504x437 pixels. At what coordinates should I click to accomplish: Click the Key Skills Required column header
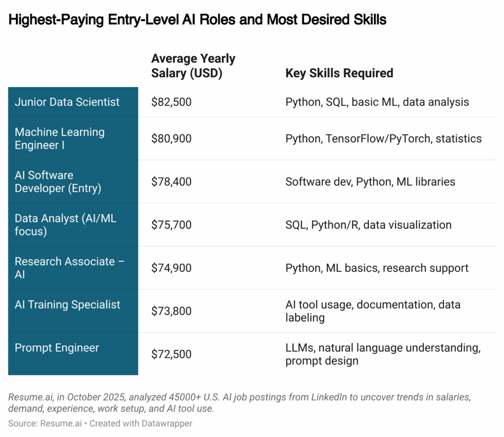click(x=339, y=73)
